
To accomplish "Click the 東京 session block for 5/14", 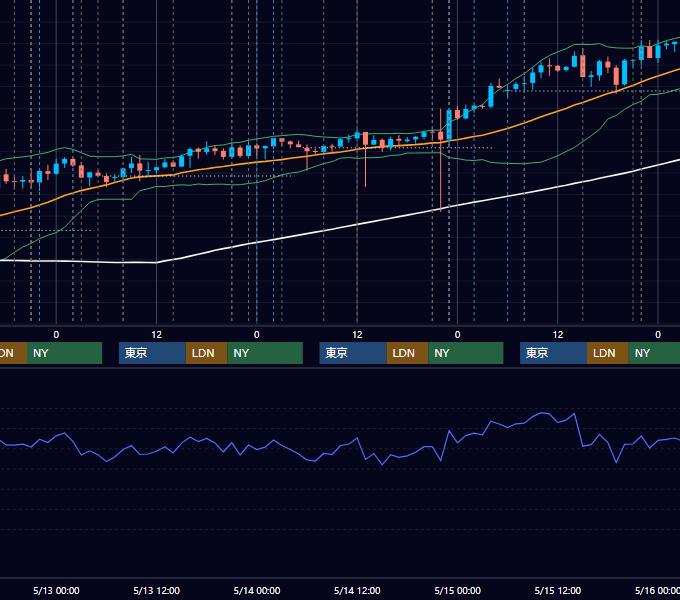I will 353,353.
